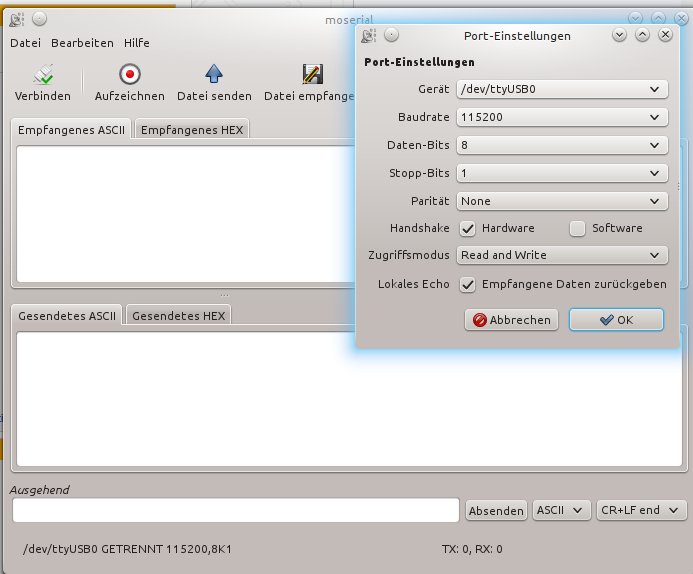Viewport: 693px width, 574px height.
Task: Open the Datei menu
Action: coord(25,43)
